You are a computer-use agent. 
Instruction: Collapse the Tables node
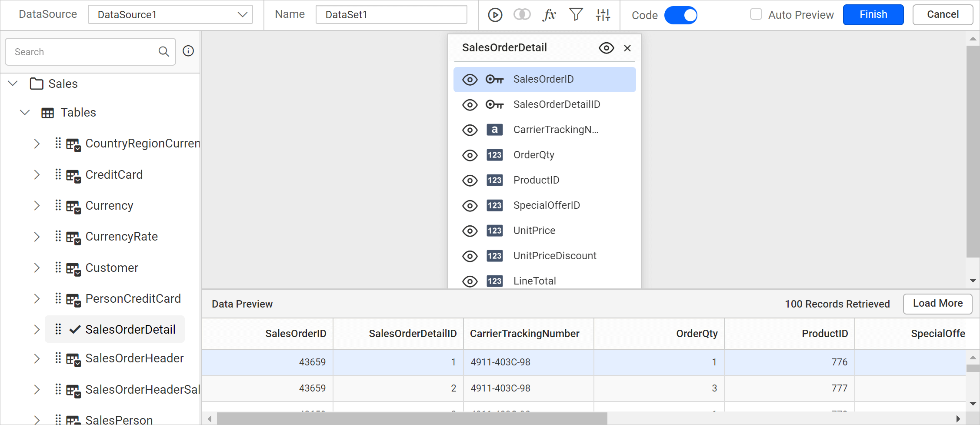[25, 113]
